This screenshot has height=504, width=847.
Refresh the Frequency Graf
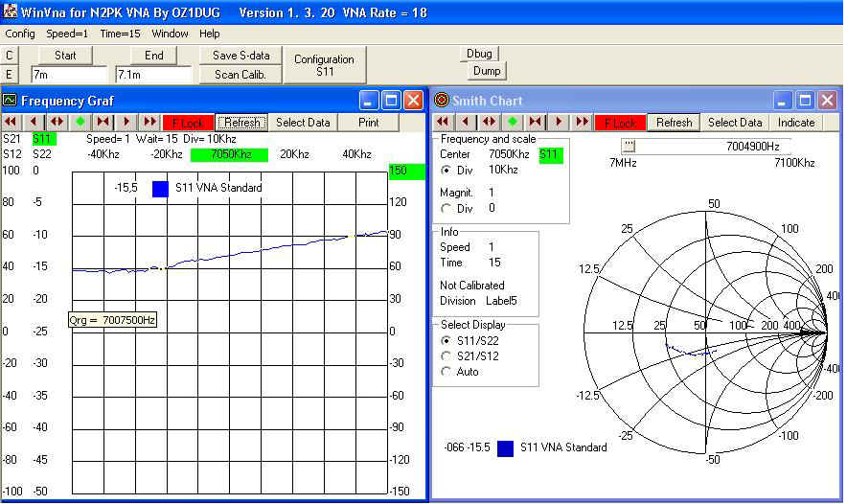point(241,123)
